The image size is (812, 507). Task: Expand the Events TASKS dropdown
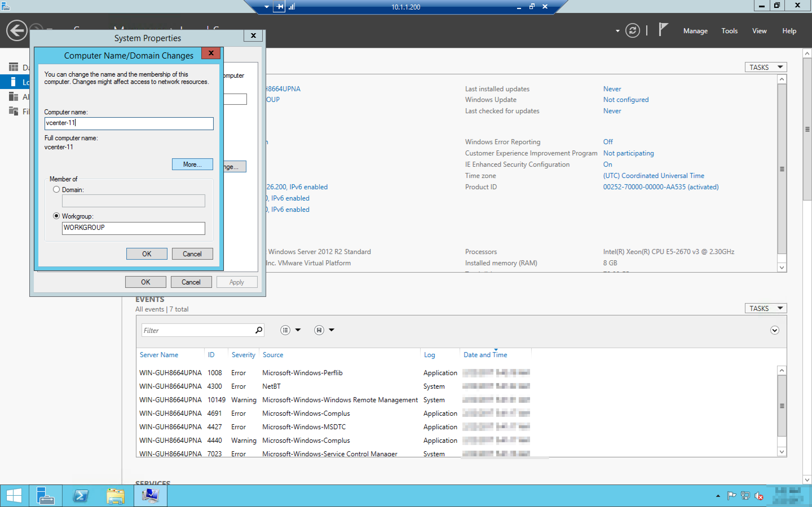coord(765,308)
